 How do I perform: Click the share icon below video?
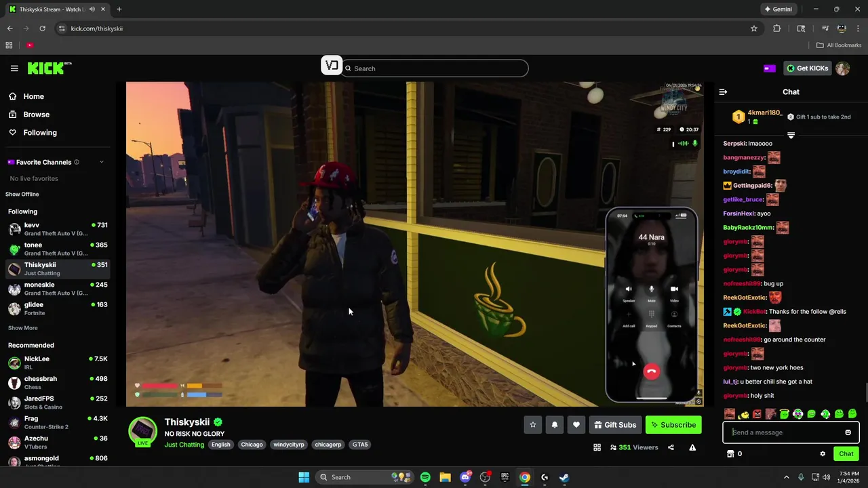[x=671, y=447]
